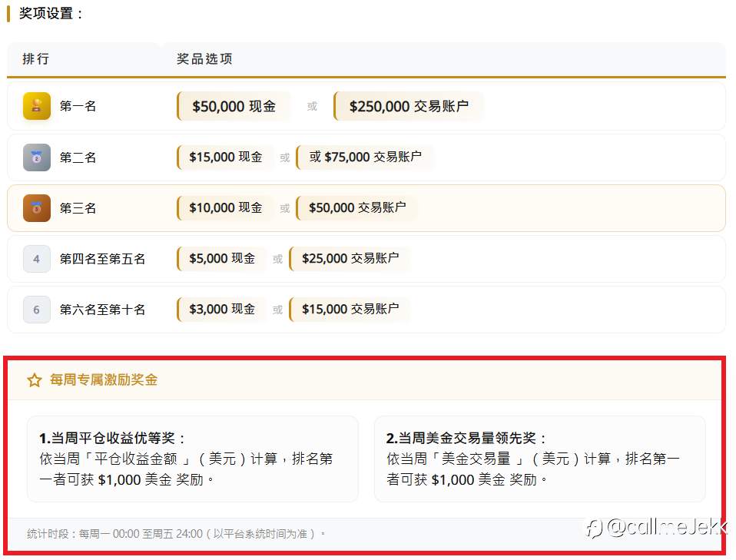
Task: Click the 第六名至第十名 rank label
Action: 102,310
